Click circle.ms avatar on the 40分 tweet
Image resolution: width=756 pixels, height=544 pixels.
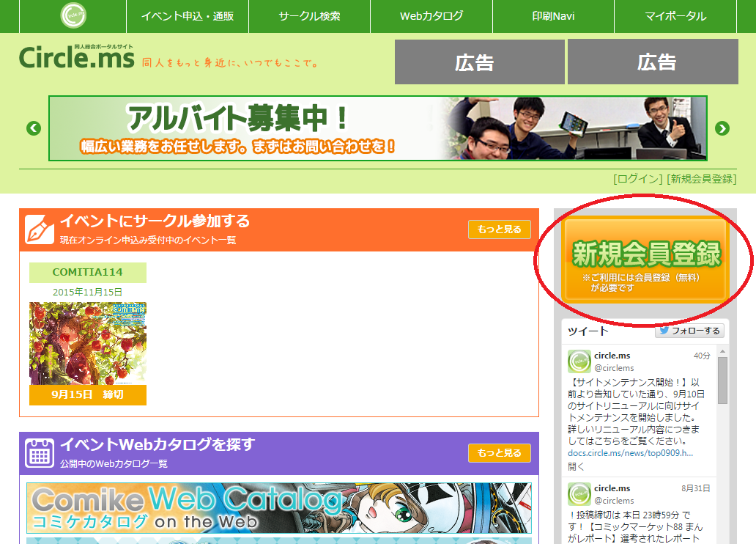point(579,361)
